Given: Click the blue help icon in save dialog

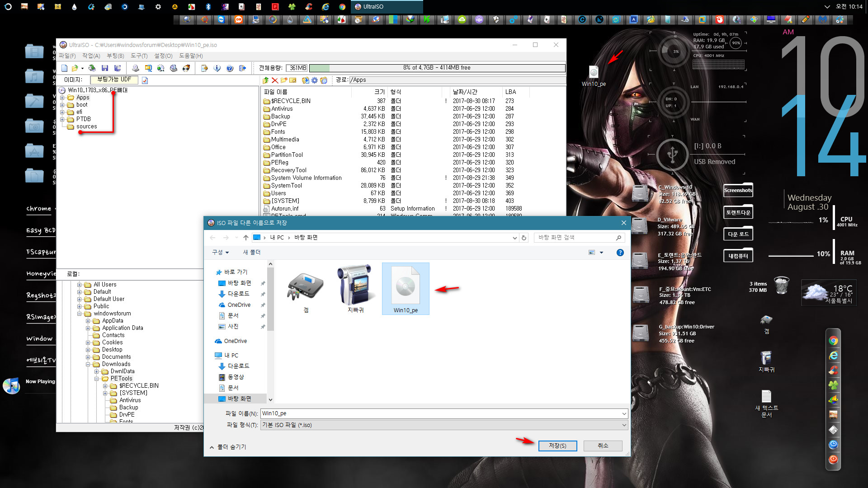Looking at the screenshot, I should pyautogui.click(x=620, y=253).
